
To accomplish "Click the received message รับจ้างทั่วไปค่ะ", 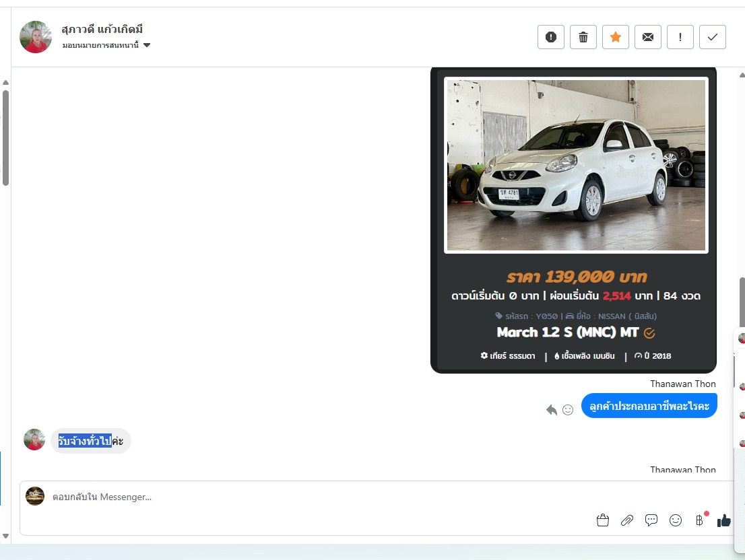I will [x=91, y=441].
